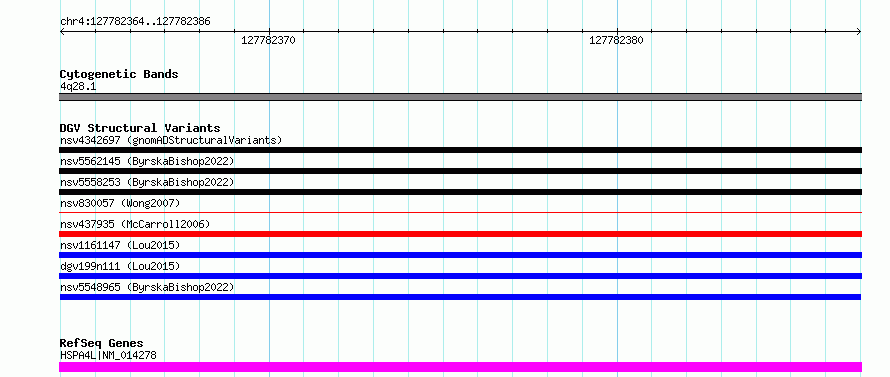Click the left arrow end of ruler
Screen dimensions: 890x377
click(63, 32)
